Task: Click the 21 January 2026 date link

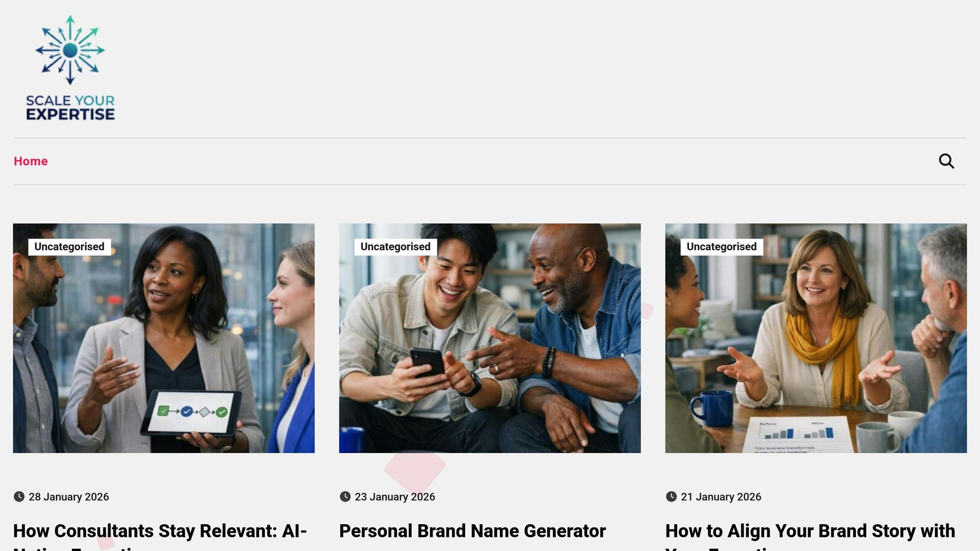Action: click(721, 497)
